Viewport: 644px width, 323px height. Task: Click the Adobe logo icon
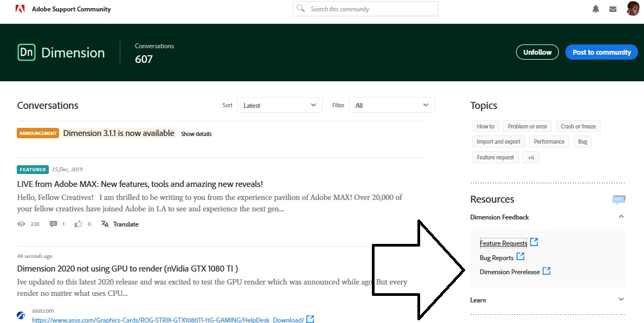[x=20, y=9]
